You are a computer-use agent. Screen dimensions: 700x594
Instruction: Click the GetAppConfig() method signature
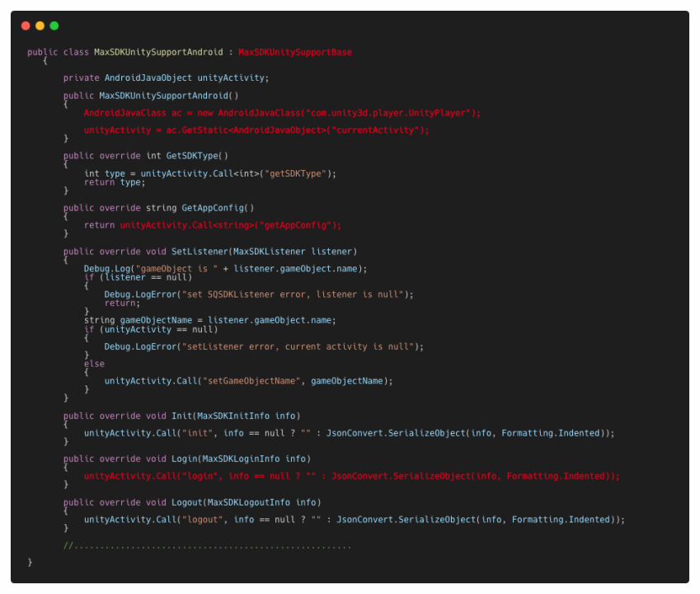click(158, 208)
